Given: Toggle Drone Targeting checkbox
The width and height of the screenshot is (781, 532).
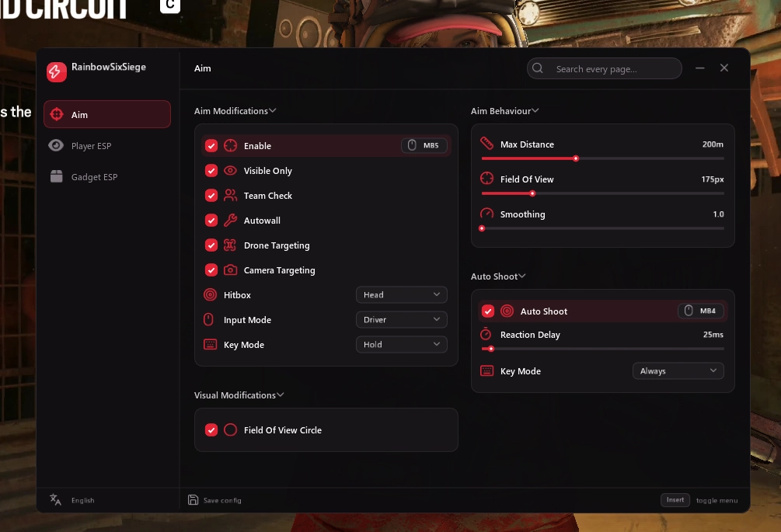Looking at the screenshot, I should tap(211, 245).
